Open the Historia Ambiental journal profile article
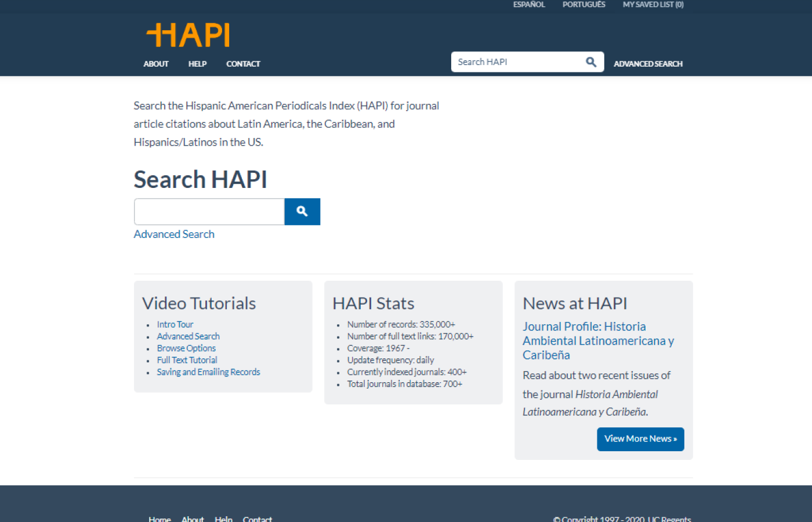The image size is (812, 522). pyautogui.click(x=598, y=340)
